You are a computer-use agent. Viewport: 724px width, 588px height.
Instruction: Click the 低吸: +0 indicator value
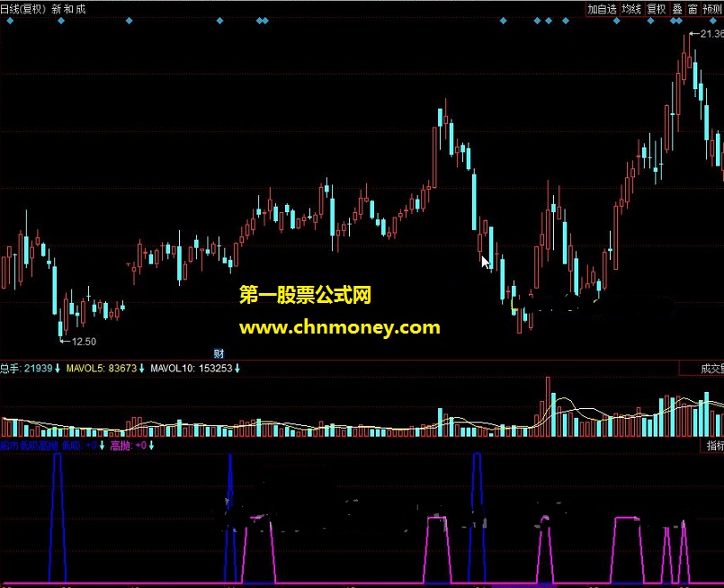[x=79, y=445]
